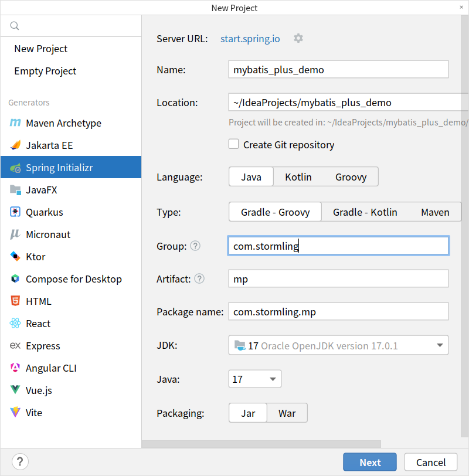Open the start.spring.io link
This screenshot has height=476, width=469.
pos(250,39)
